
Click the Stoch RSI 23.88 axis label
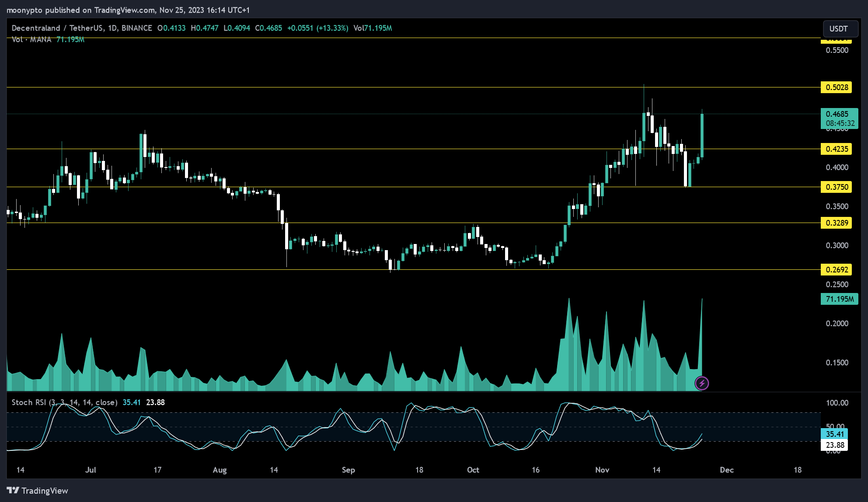tap(835, 445)
